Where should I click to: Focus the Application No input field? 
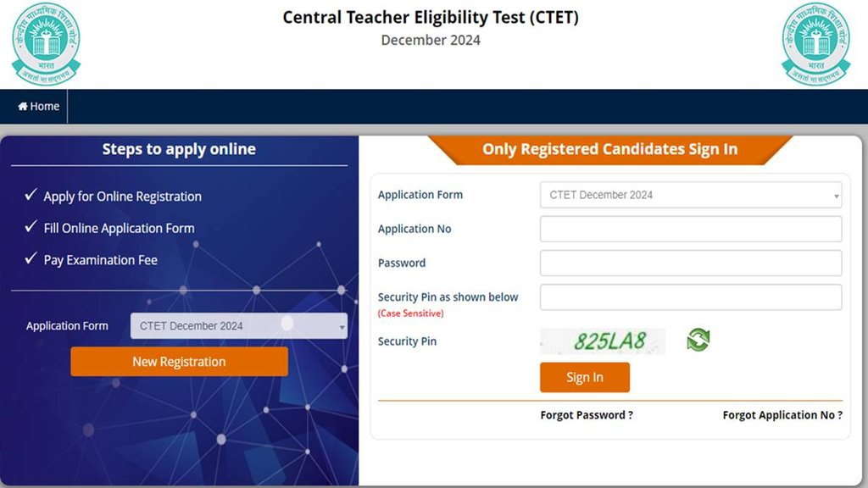[x=691, y=229]
